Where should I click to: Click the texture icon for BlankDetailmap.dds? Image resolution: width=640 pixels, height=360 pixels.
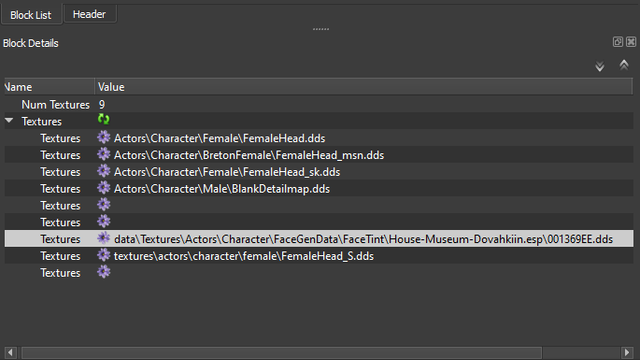point(104,188)
